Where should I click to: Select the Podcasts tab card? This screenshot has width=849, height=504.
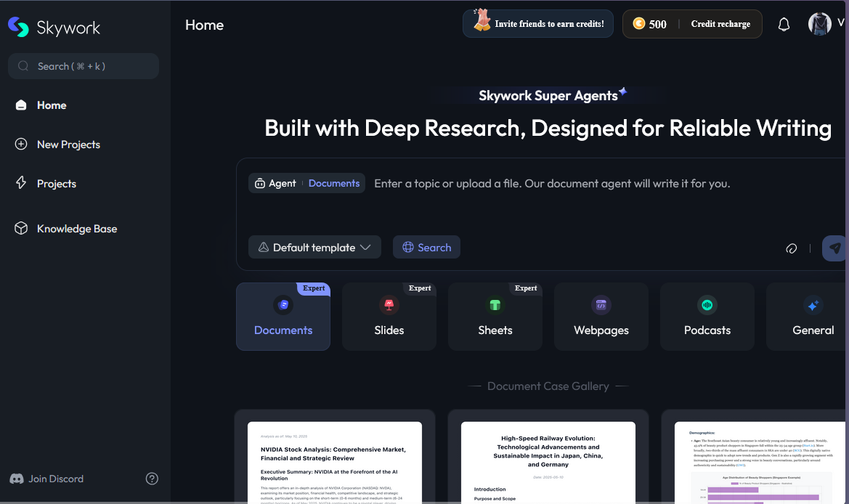(x=707, y=317)
